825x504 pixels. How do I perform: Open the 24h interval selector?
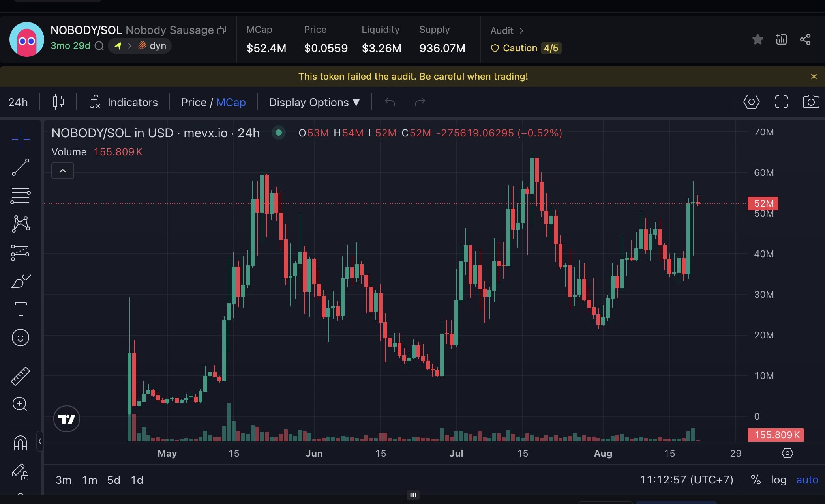point(18,102)
